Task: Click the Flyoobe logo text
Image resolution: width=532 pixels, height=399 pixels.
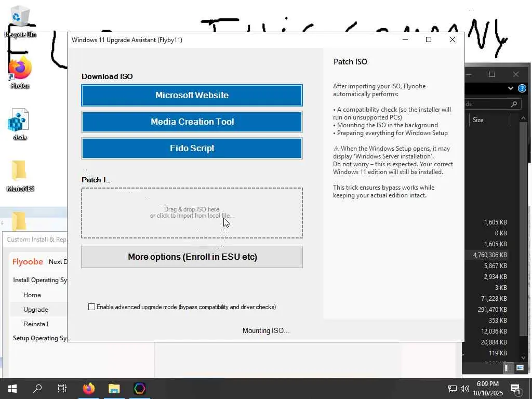Action: [x=28, y=262]
